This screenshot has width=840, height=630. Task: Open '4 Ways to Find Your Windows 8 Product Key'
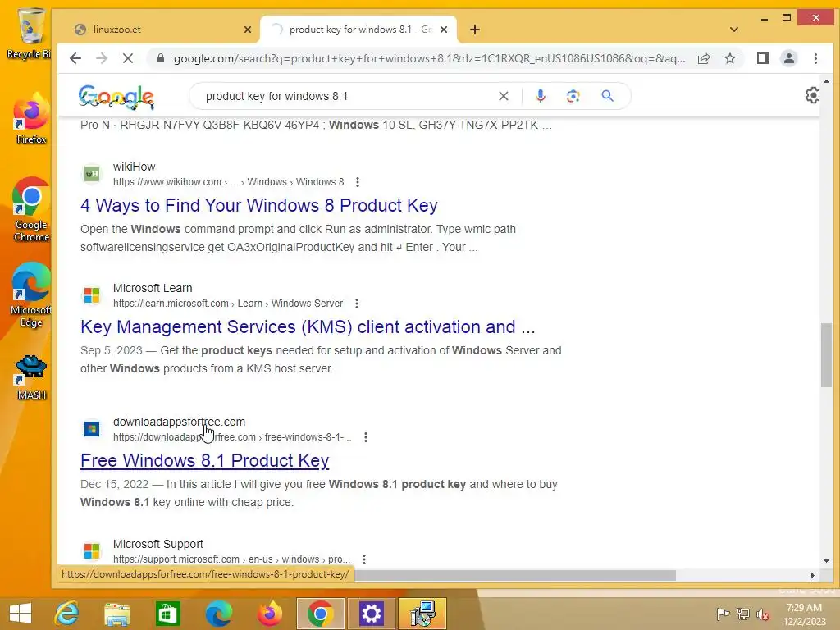pyautogui.click(x=259, y=205)
